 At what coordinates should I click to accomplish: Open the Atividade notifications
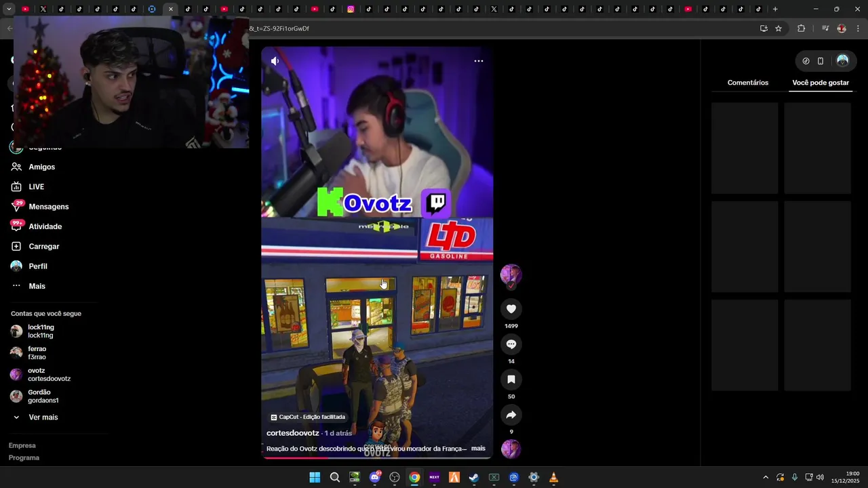(x=45, y=226)
